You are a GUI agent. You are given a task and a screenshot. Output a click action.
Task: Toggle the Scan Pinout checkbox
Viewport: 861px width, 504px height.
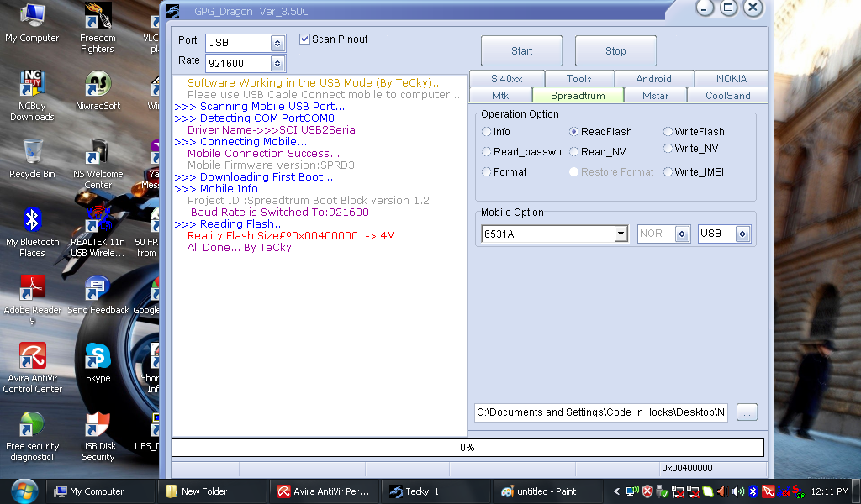tap(304, 39)
